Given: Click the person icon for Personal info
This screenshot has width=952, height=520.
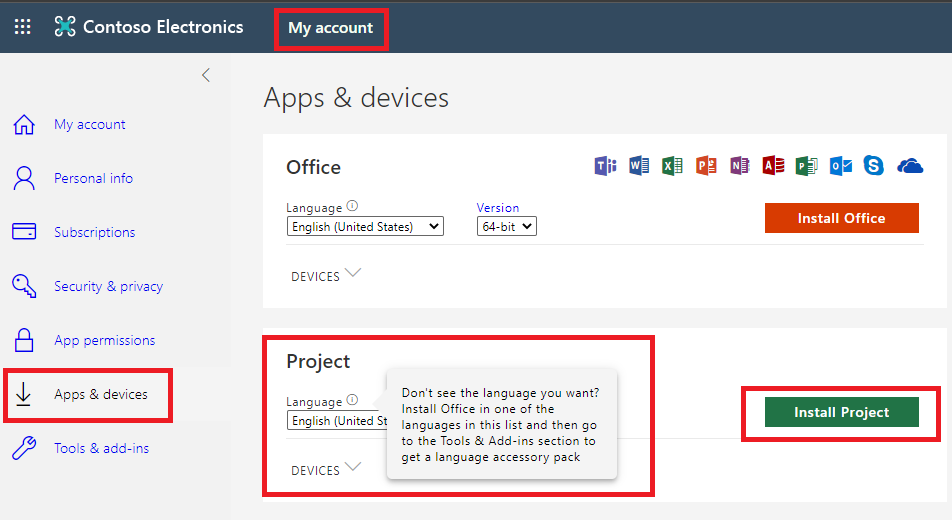Looking at the screenshot, I should point(24,178).
